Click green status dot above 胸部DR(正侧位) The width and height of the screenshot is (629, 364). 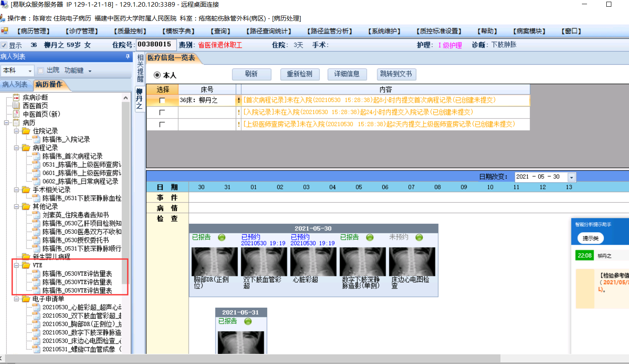pos(221,238)
